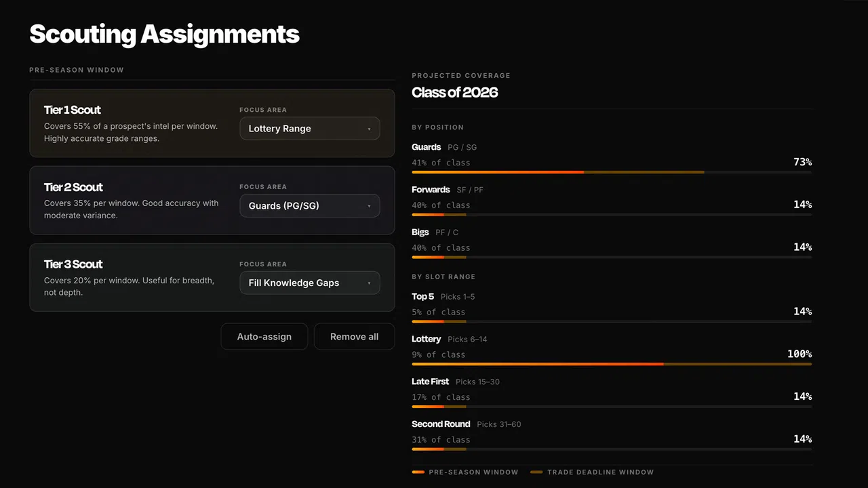Click the '17% of class' text under Late First

[x=441, y=397]
